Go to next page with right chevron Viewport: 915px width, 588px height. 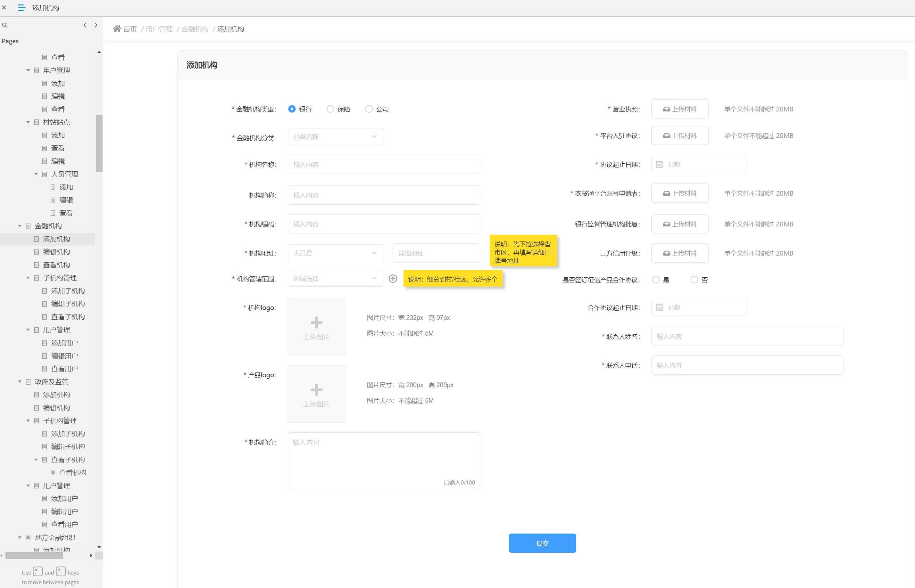[96, 25]
